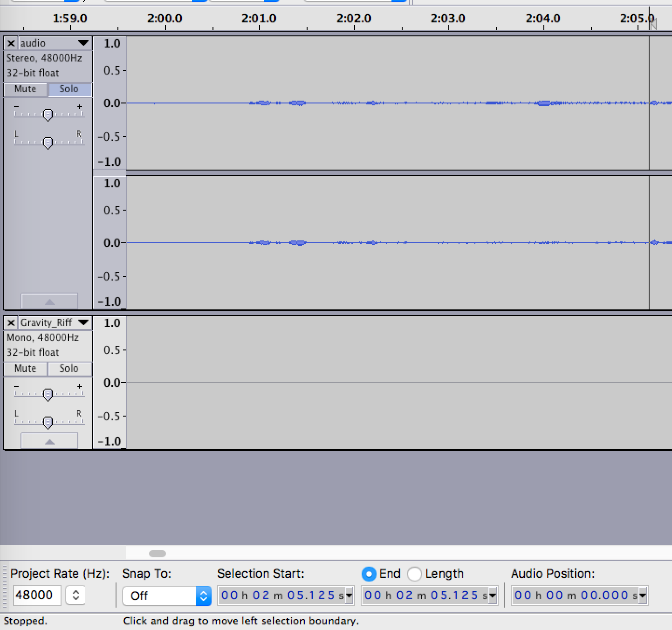The height and width of the screenshot is (630, 672).
Task: Click the 2:04.0 mark on the timeline ruler
Action: [x=543, y=19]
